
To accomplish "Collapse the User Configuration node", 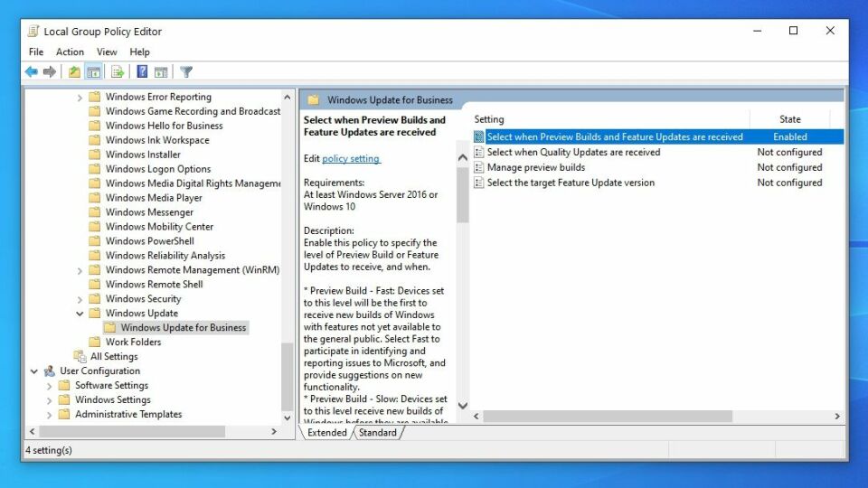I will pyautogui.click(x=34, y=371).
